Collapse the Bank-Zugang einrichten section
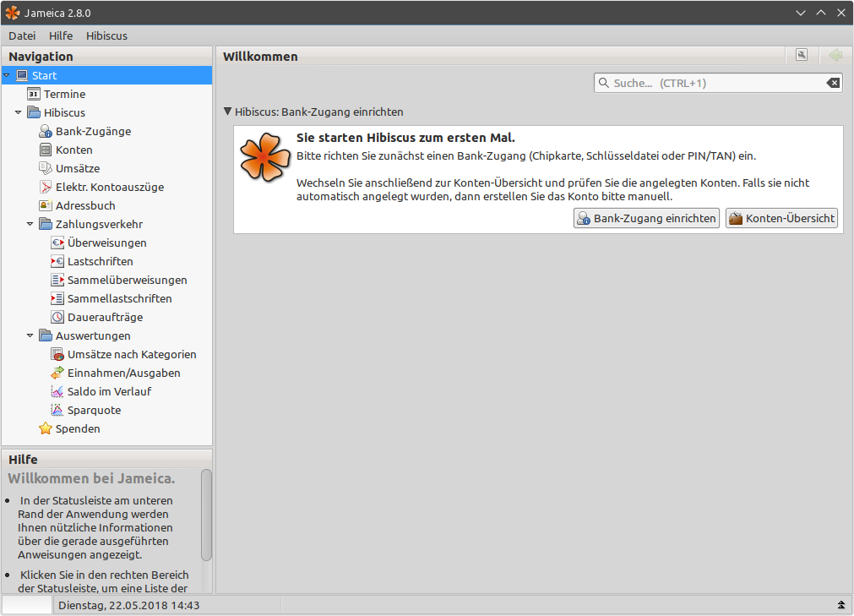The width and height of the screenshot is (854, 616). [228, 111]
